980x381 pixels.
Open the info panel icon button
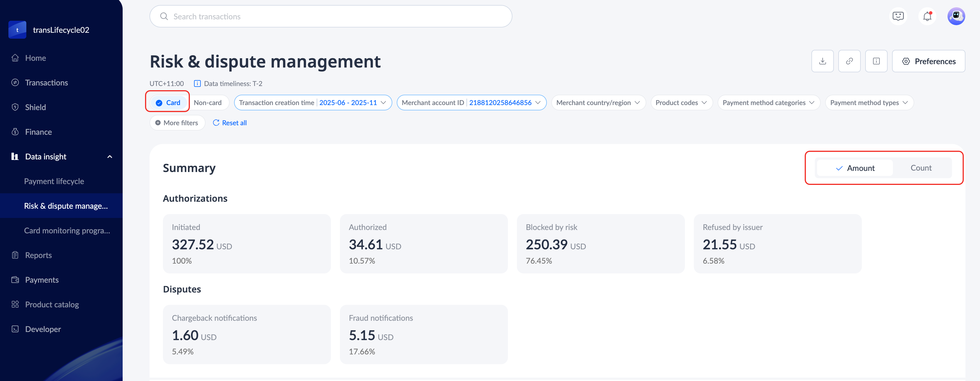pos(876,61)
